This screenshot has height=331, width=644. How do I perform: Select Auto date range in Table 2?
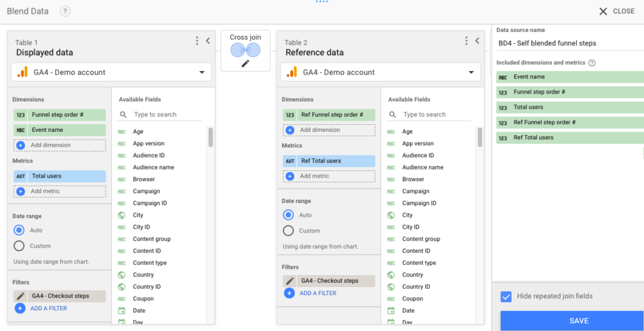click(288, 215)
